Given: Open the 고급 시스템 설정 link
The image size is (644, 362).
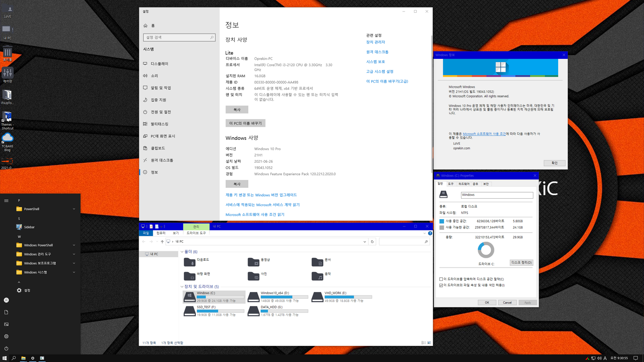Looking at the screenshot, I should [380, 71].
